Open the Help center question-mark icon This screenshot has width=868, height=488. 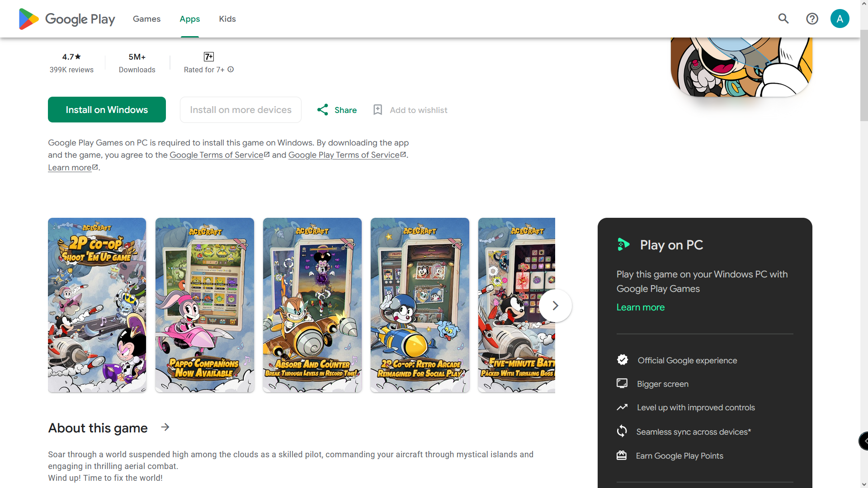[812, 19]
